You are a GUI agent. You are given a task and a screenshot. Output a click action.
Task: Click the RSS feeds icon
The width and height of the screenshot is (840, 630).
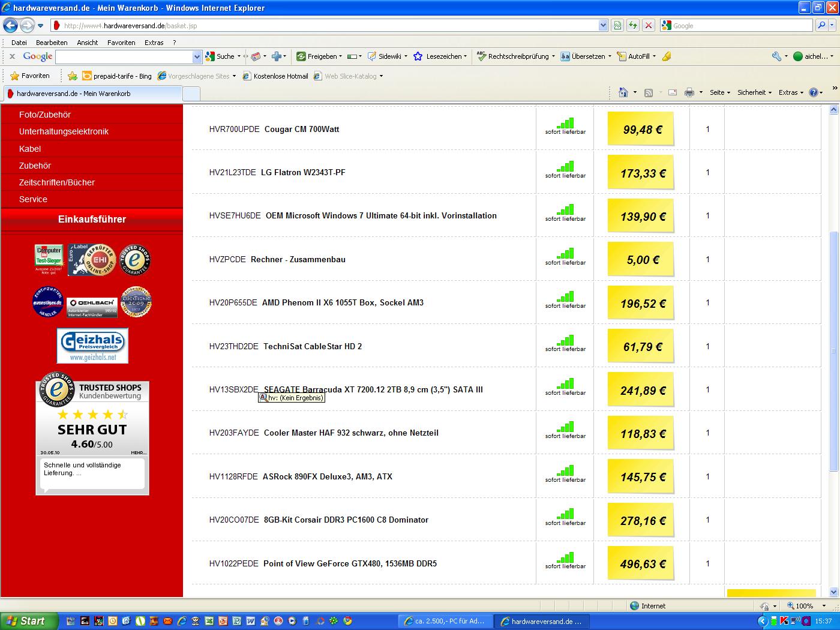point(649,92)
